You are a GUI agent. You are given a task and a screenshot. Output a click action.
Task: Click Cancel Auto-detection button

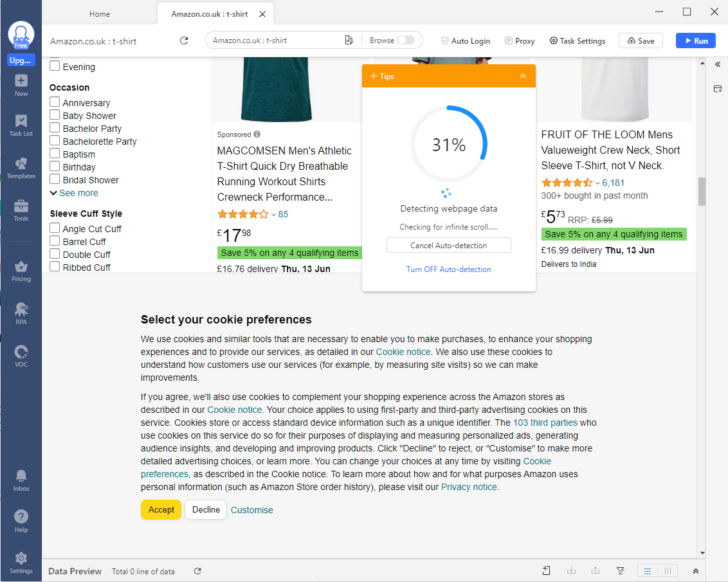coord(448,245)
